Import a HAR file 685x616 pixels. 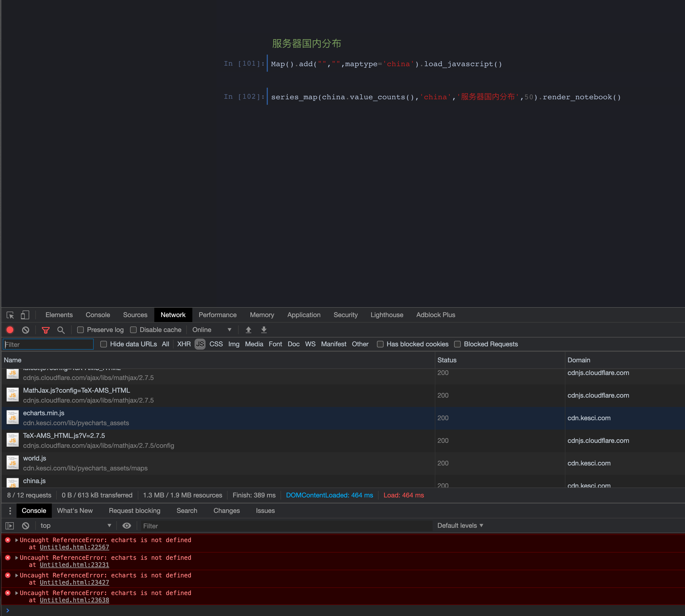pyautogui.click(x=249, y=330)
